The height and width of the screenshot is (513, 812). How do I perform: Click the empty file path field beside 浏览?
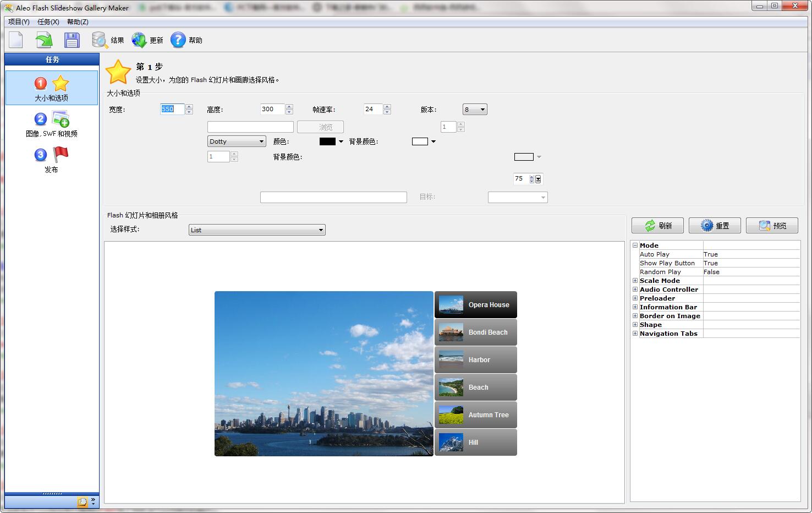(x=250, y=127)
